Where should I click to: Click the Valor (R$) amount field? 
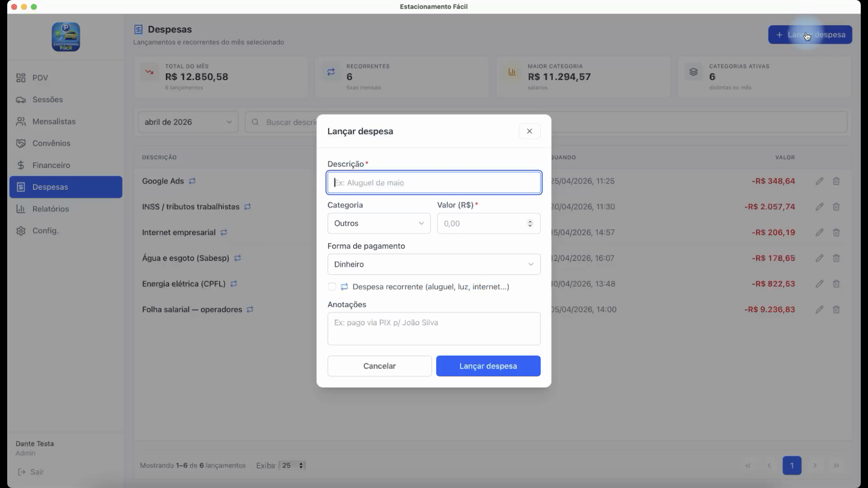[x=488, y=223]
